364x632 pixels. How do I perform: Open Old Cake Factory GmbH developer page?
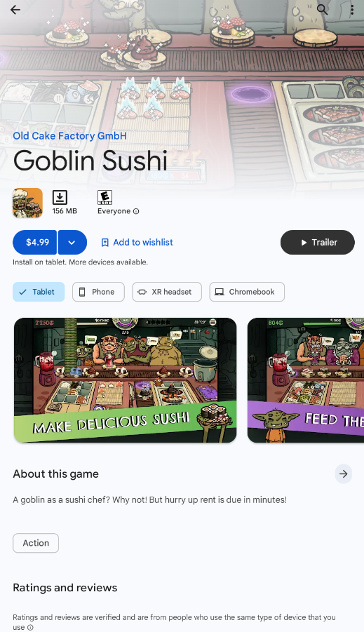pos(69,136)
